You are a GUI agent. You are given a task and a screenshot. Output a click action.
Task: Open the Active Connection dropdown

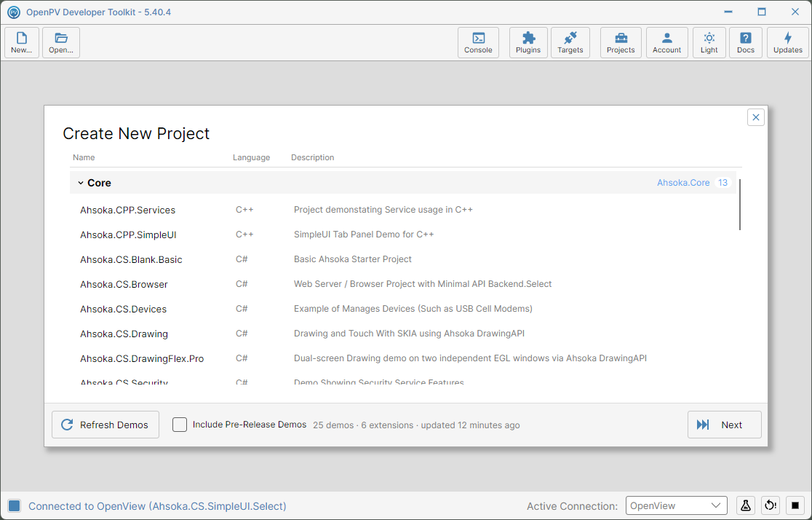[677, 505]
